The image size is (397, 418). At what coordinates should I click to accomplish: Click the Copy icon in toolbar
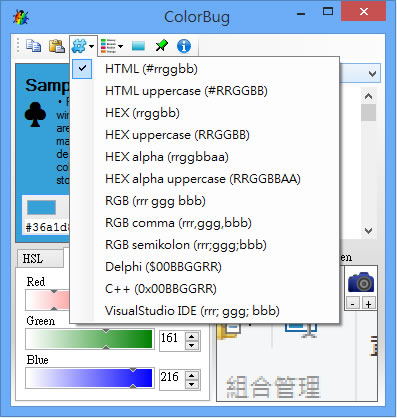(33, 46)
